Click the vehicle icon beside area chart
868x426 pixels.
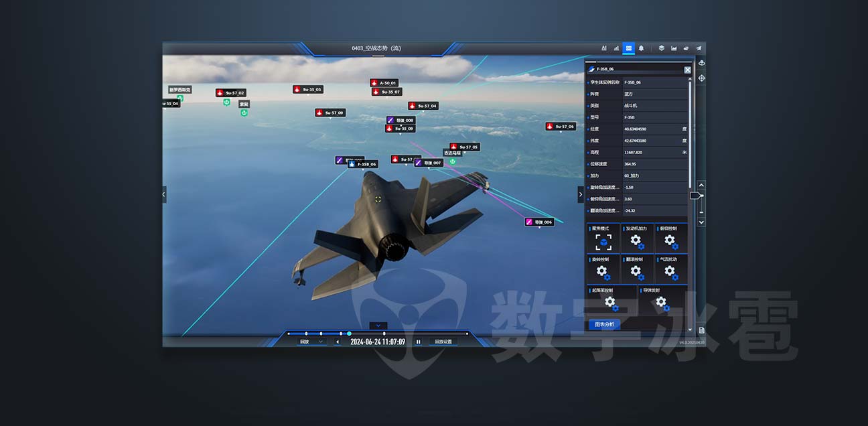[686, 48]
